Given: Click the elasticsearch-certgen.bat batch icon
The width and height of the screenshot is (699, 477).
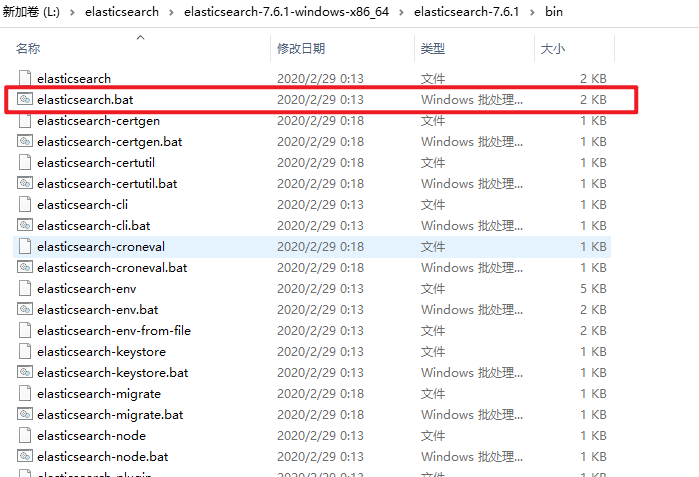Looking at the screenshot, I should point(25,141).
